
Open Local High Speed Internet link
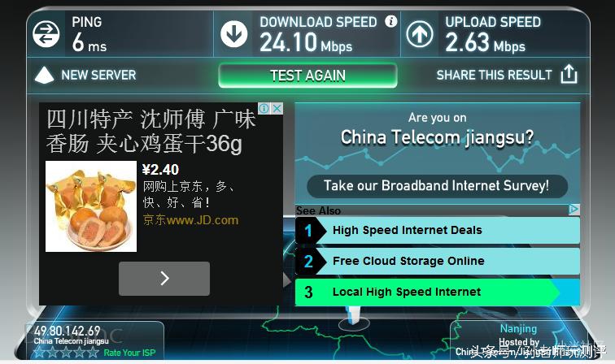438,292
